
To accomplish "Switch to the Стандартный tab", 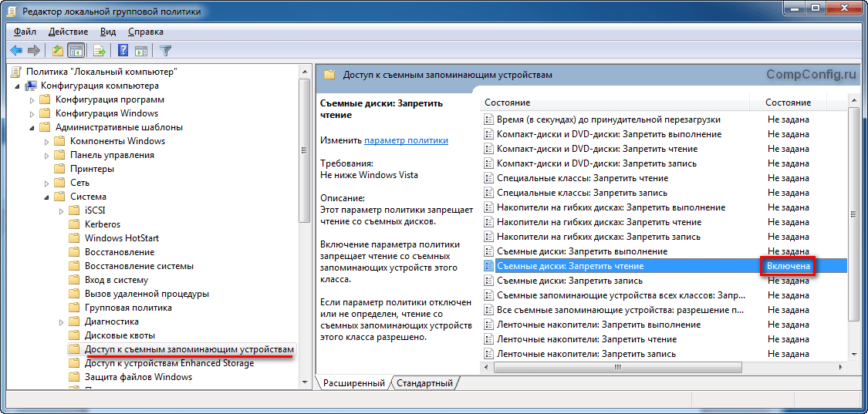I will [x=424, y=383].
